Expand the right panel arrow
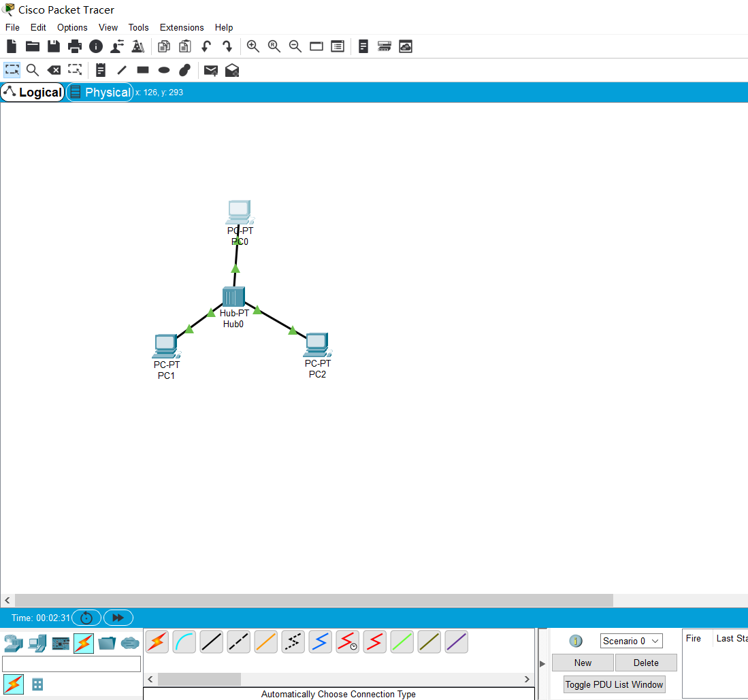The width and height of the screenshot is (748, 700). point(542,663)
